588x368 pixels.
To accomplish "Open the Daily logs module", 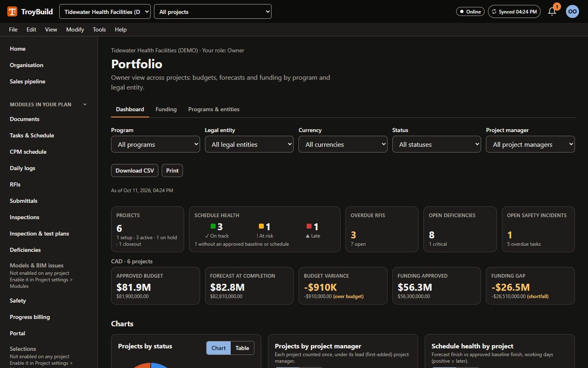I will click(x=22, y=168).
